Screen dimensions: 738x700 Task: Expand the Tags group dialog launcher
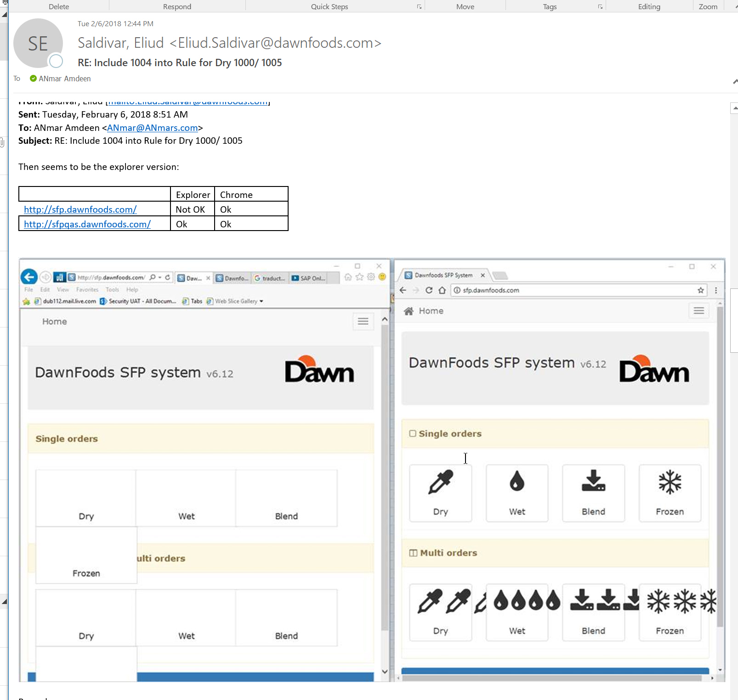[600, 7]
